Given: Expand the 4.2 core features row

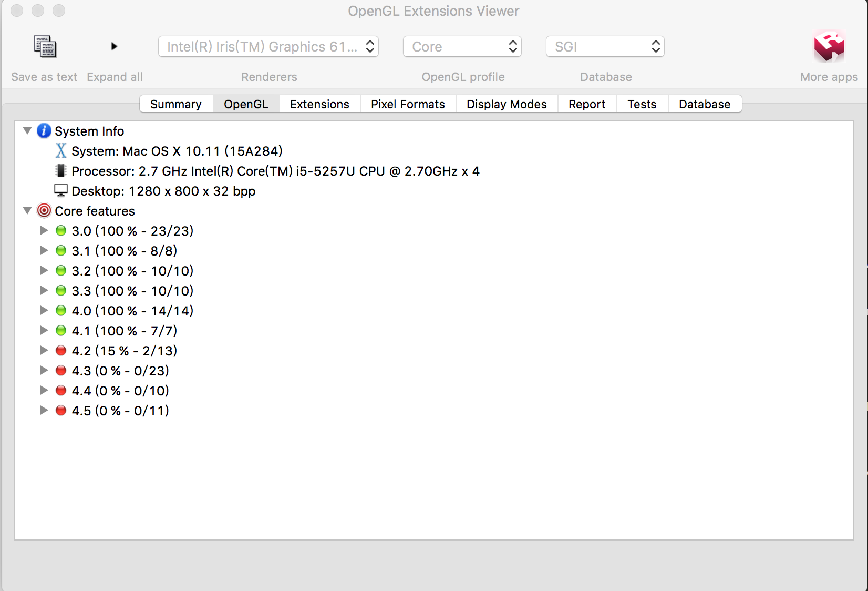Looking at the screenshot, I should 44,350.
